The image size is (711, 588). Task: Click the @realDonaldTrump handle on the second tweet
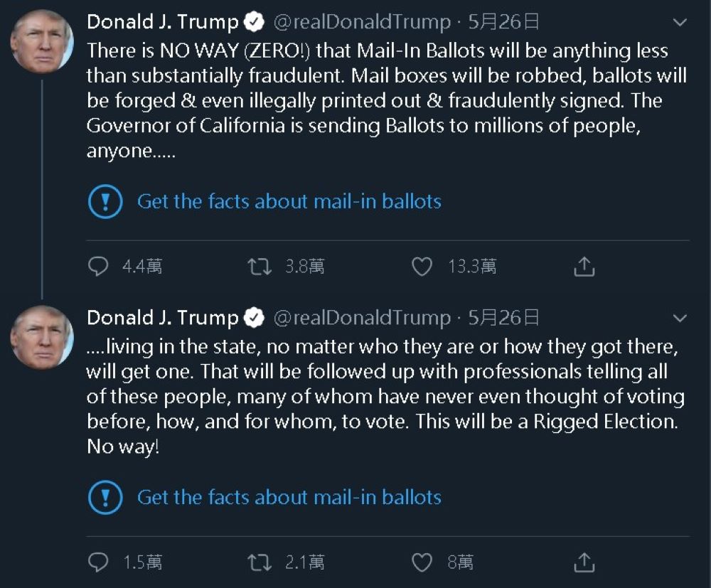(x=362, y=318)
